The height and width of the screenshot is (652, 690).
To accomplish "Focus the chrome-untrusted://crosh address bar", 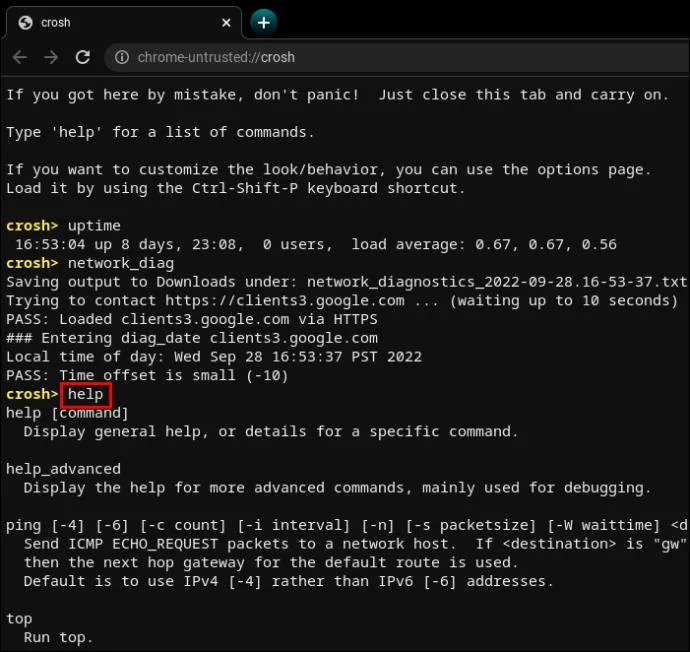I will point(397,57).
